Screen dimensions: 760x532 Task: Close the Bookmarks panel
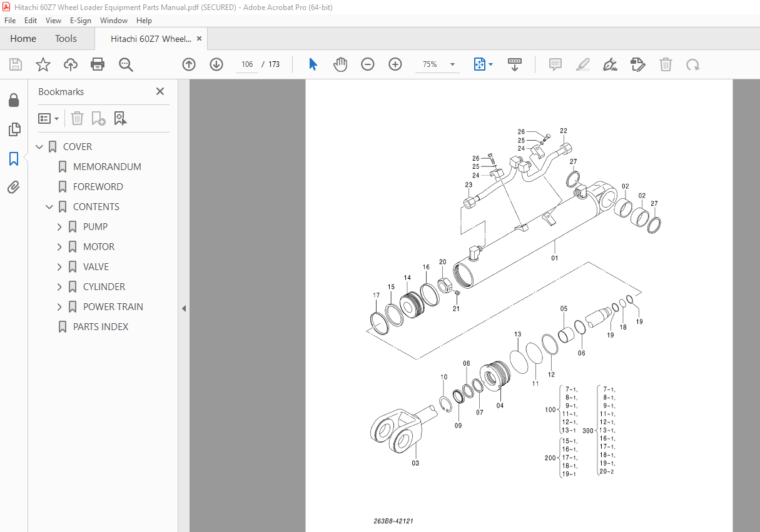(x=160, y=91)
